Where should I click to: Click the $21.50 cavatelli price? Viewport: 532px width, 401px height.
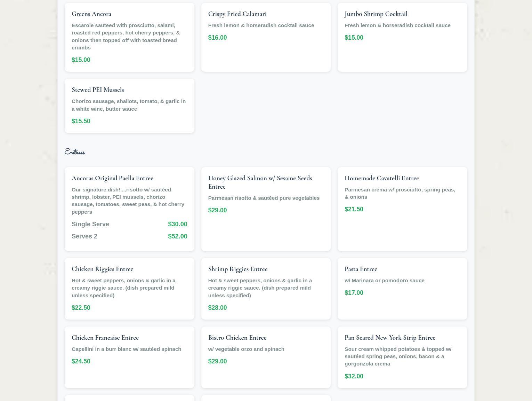coord(354,209)
